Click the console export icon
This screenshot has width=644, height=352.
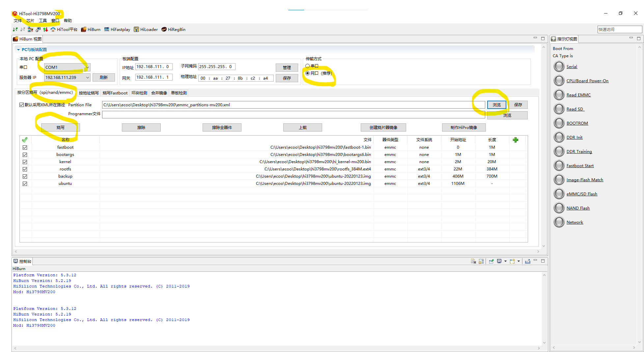click(528, 261)
